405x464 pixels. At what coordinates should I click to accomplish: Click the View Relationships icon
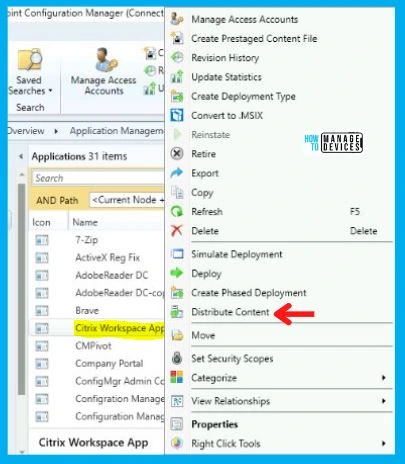(x=177, y=401)
